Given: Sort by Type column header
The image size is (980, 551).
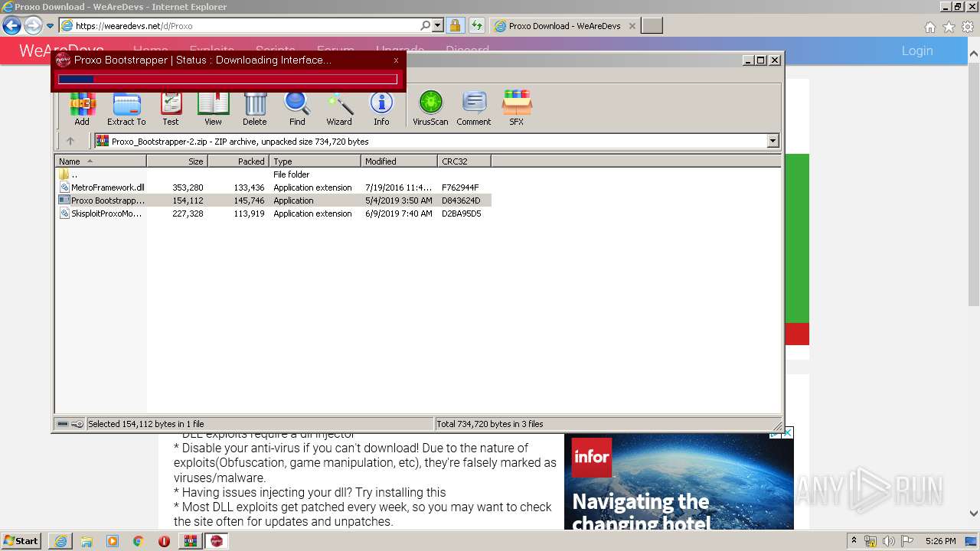Looking at the screenshot, I should coord(315,161).
